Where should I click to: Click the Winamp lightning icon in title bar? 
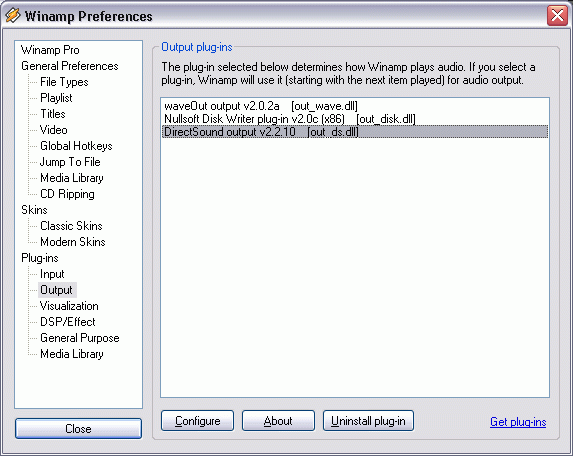point(13,16)
